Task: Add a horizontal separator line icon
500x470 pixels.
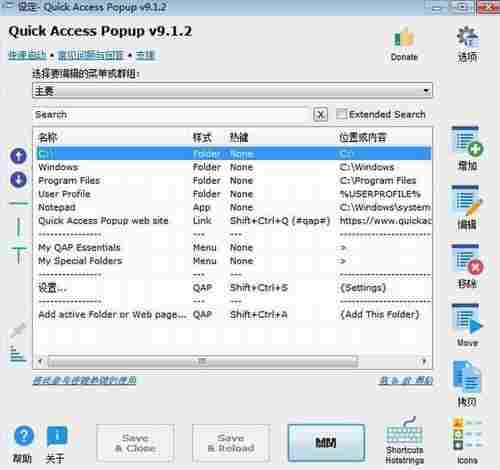Action: point(19,203)
